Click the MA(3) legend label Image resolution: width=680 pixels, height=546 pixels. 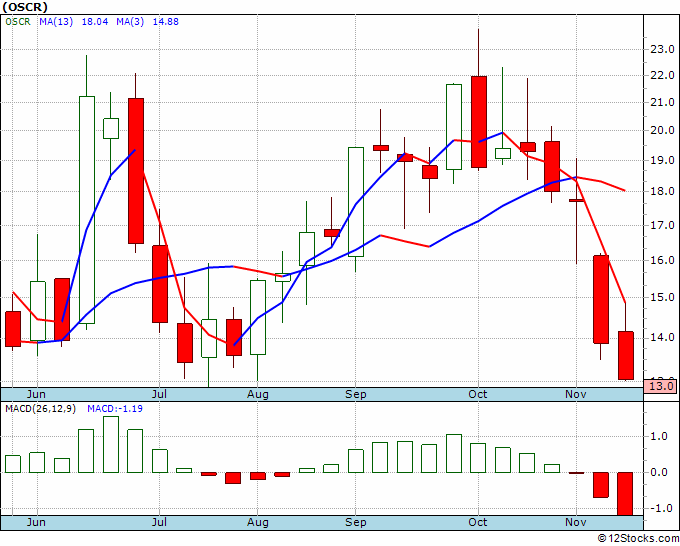[x=130, y=22]
